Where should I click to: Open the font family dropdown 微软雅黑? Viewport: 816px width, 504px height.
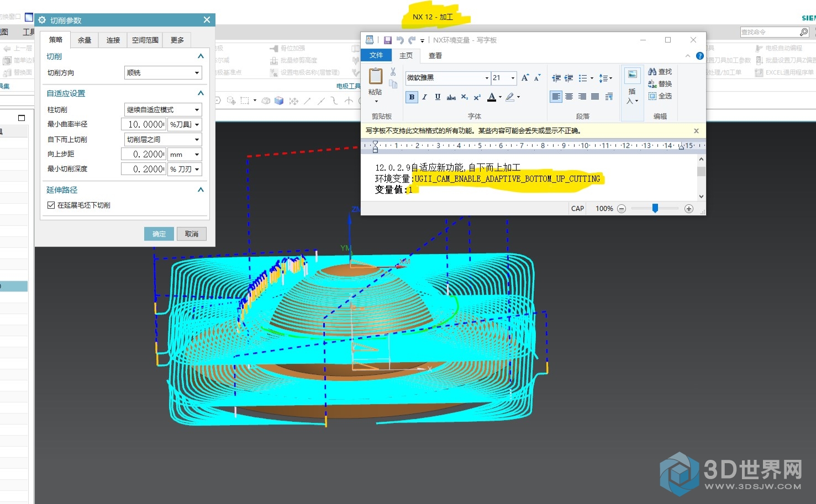click(487, 78)
